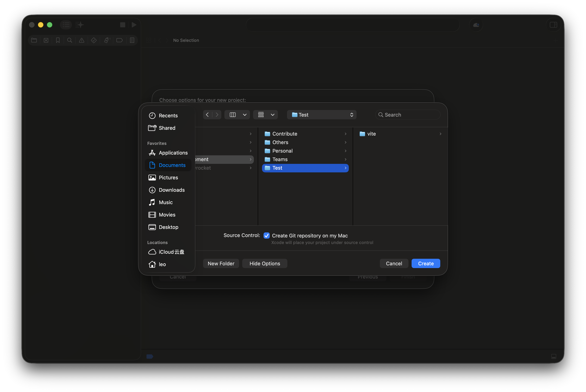Image resolution: width=586 pixels, height=392 pixels.
Task: Open the Debug navigator spray icon
Action: click(107, 40)
